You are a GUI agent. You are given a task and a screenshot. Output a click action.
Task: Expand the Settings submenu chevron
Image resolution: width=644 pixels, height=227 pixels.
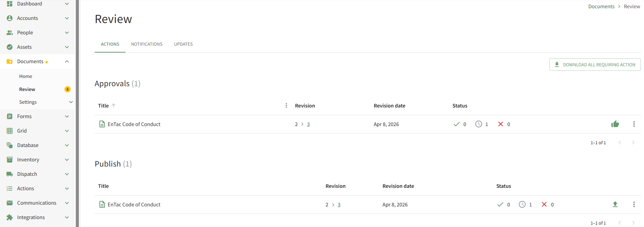(71, 102)
